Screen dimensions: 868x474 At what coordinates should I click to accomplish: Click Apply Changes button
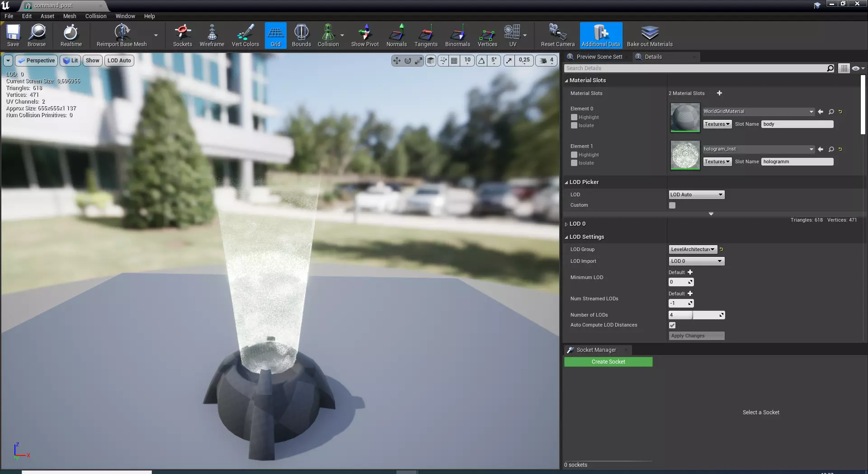(696, 336)
